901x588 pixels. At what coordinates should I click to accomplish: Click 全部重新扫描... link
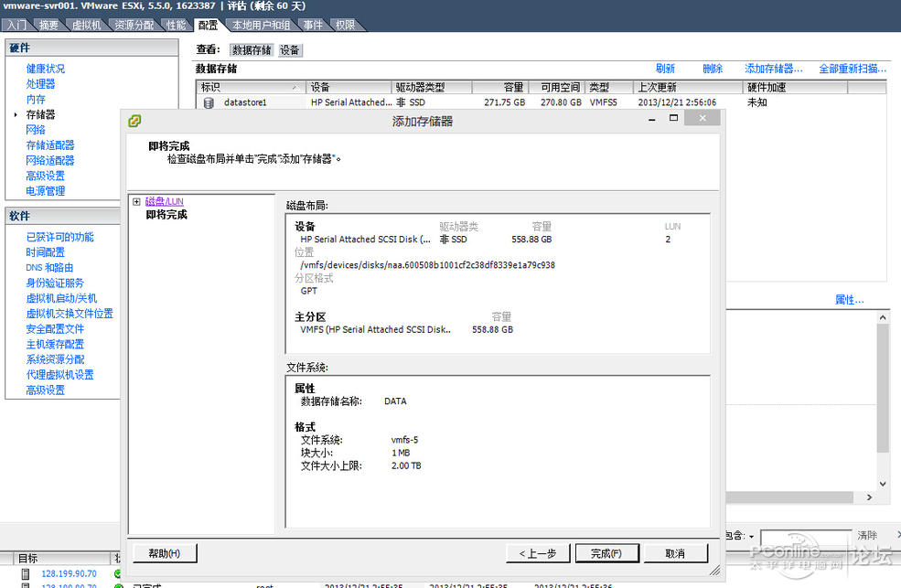pyautogui.click(x=853, y=69)
